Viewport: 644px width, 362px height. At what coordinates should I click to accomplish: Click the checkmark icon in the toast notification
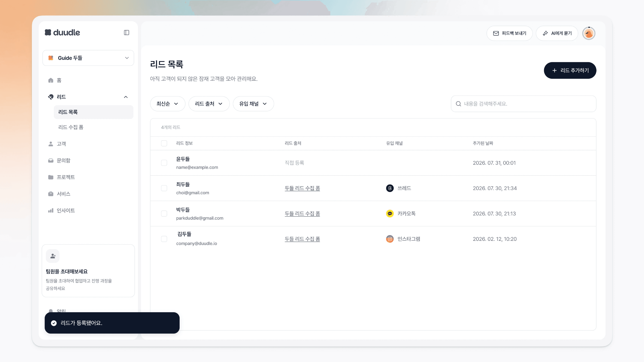pyautogui.click(x=54, y=323)
